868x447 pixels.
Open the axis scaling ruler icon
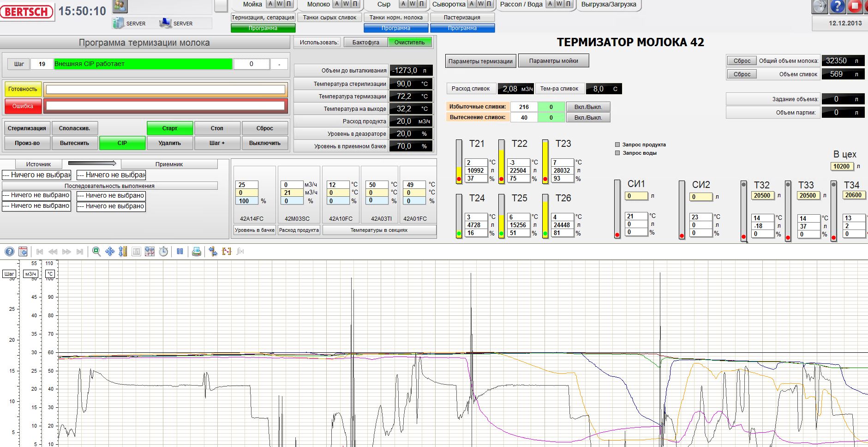[123, 252]
